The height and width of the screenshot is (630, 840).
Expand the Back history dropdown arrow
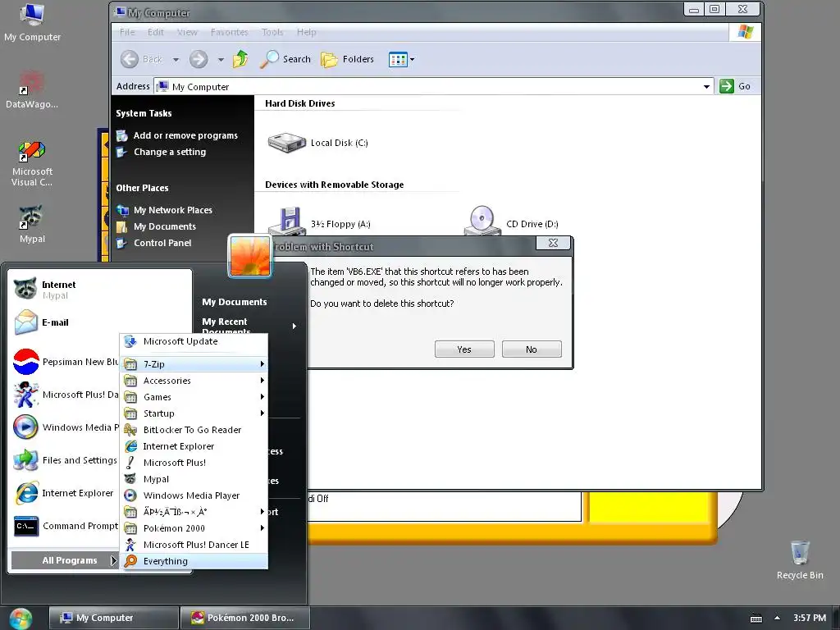click(x=176, y=59)
